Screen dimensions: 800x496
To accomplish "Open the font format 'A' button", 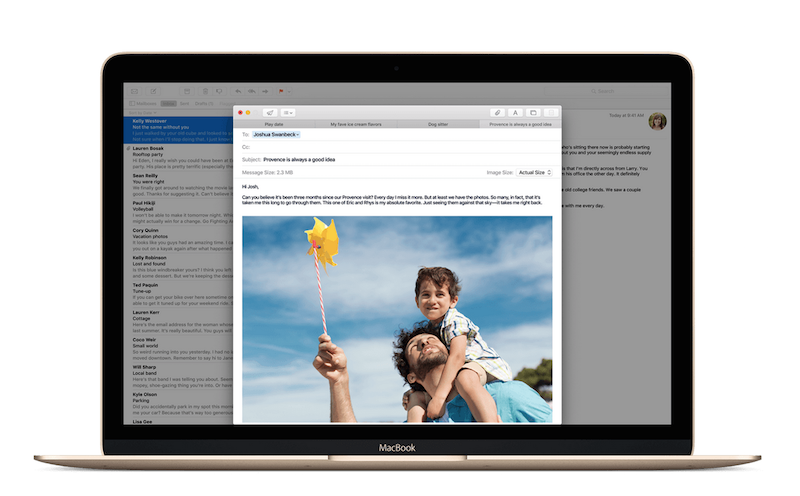I will pos(515,113).
